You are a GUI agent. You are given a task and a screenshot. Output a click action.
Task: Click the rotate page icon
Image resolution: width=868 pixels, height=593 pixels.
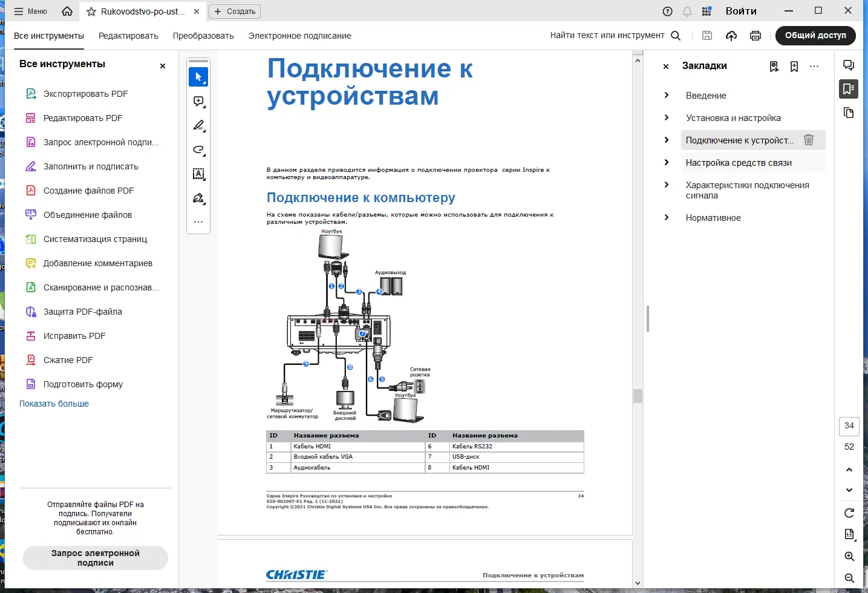coord(849,513)
